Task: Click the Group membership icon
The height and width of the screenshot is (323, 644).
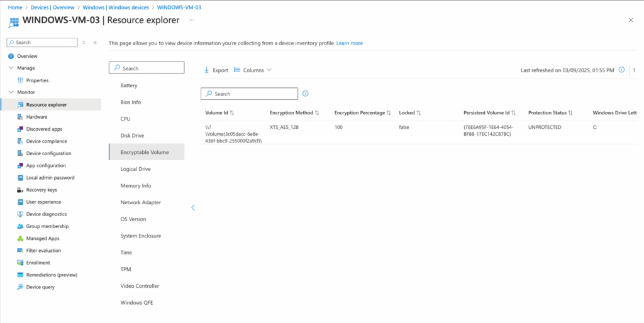Action: tap(20, 226)
